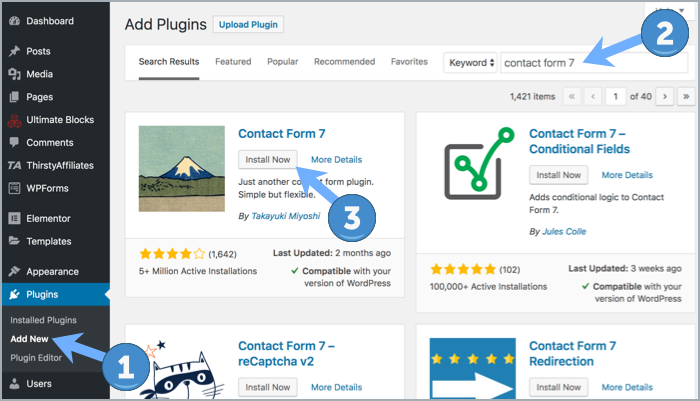Click the Ultimate Blocks red icon
The height and width of the screenshot is (401, 700).
point(14,120)
